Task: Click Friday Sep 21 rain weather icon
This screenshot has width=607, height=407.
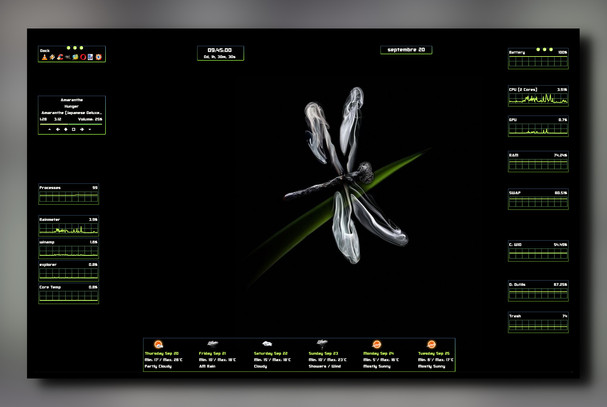Action: (x=213, y=343)
